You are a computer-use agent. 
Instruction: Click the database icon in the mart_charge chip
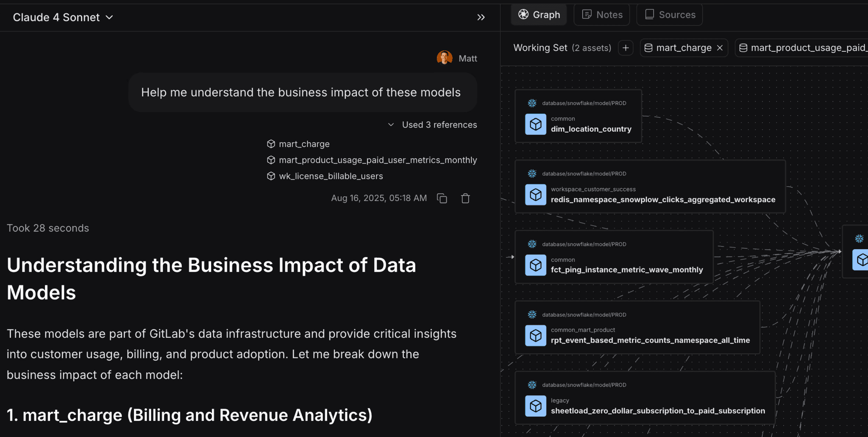click(x=648, y=47)
